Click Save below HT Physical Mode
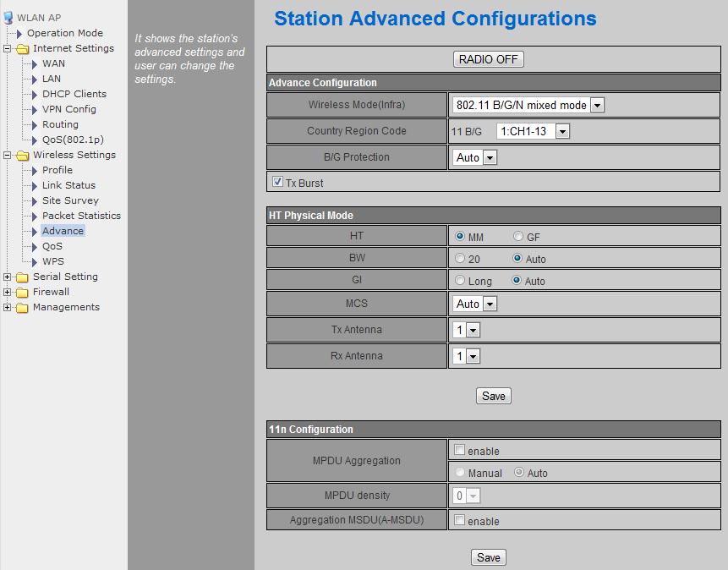Screen dimensions: 728x570 point(494,396)
